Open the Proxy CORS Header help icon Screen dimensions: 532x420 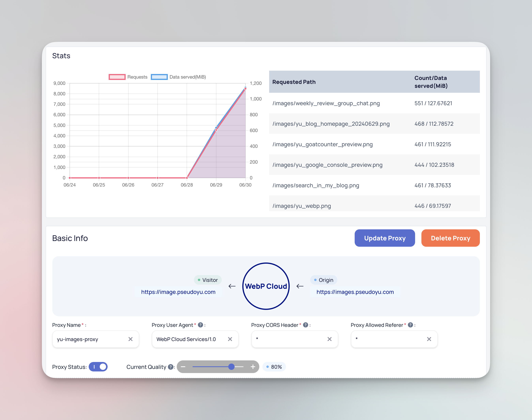point(305,325)
